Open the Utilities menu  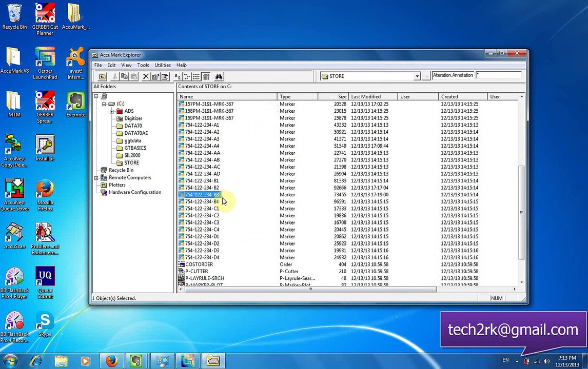pyautogui.click(x=163, y=65)
